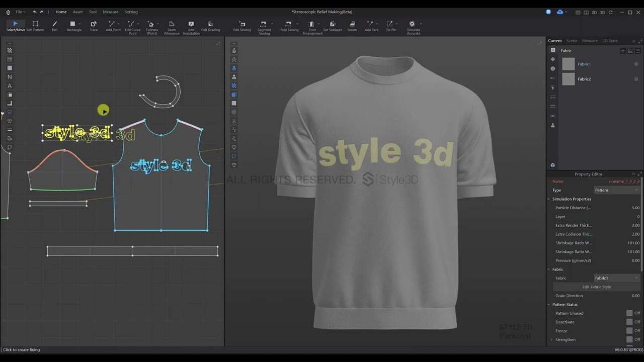Pick the Add Point tool
The height and width of the screenshot is (362, 644).
113,26
